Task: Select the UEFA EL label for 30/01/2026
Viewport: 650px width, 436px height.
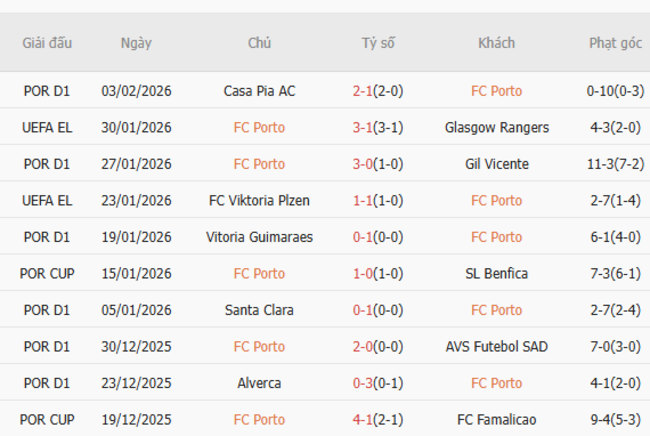Action: 47,128
